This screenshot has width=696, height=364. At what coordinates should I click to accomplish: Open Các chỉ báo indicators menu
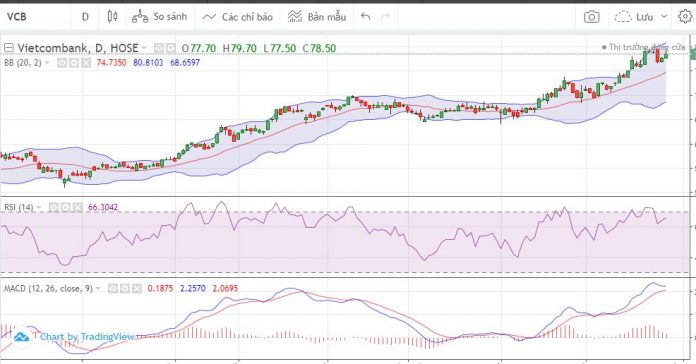click(237, 17)
